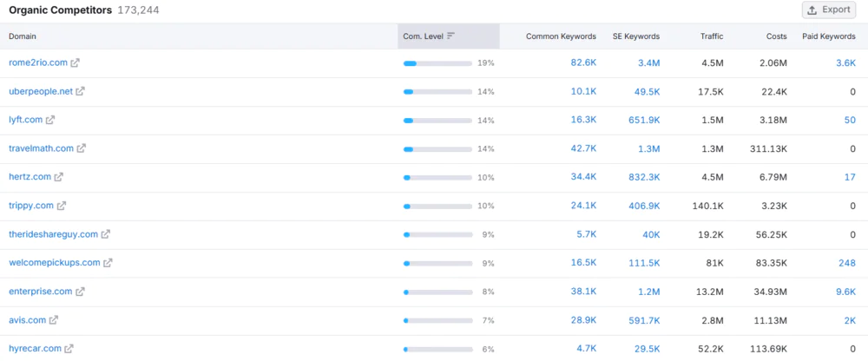Open lyft.com external link icon
868x361 pixels.
tap(50, 120)
